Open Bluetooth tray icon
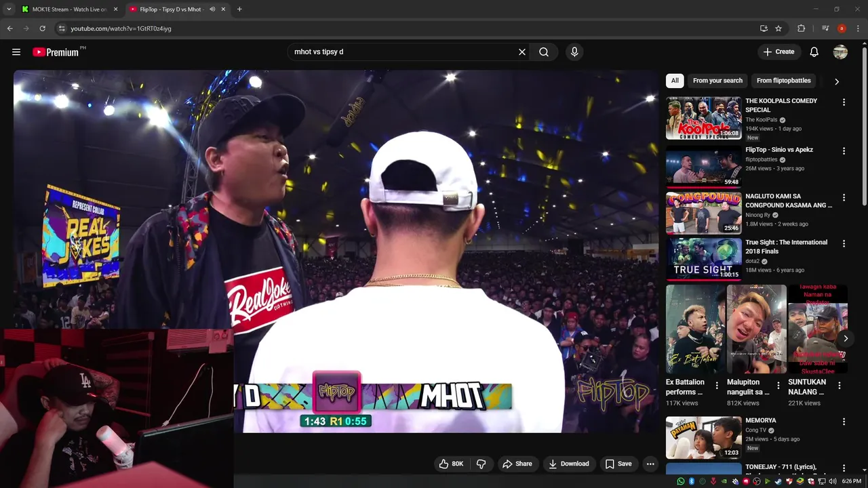 692,481
